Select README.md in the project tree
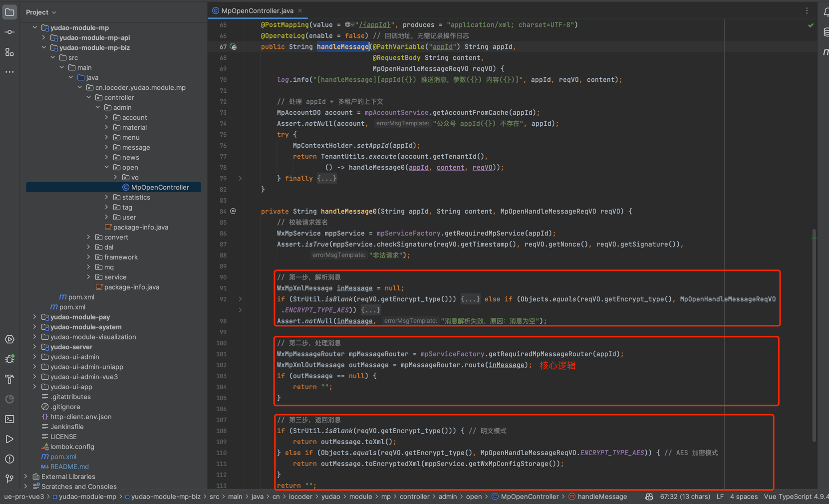Screen dimensions: 829x504 point(69,467)
